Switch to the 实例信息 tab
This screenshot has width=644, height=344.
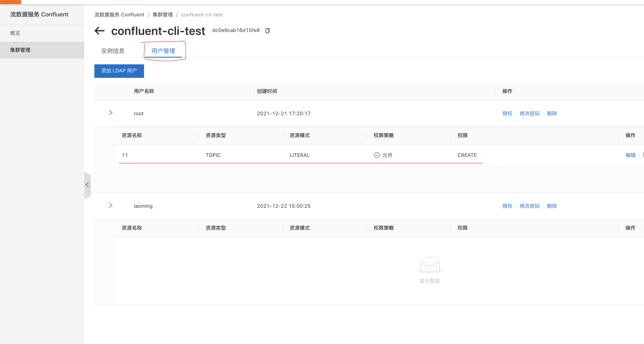tap(113, 51)
